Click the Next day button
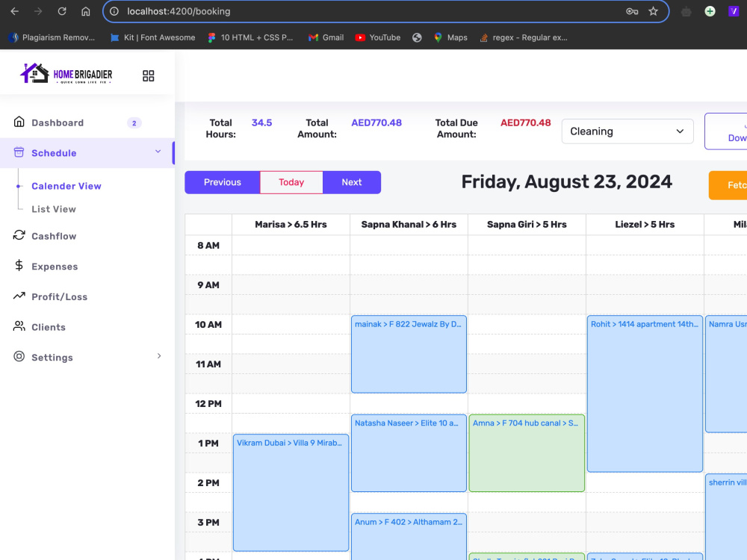Image resolution: width=747 pixels, height=560 pixels. (x=352, y=182)
